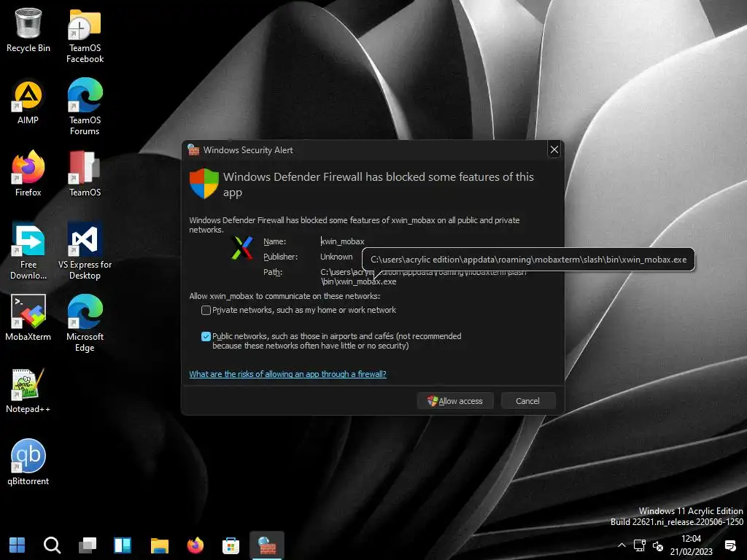747x560 pixels.
Task: Uncheck Public networks checkbox
Action: pos(206,337)
